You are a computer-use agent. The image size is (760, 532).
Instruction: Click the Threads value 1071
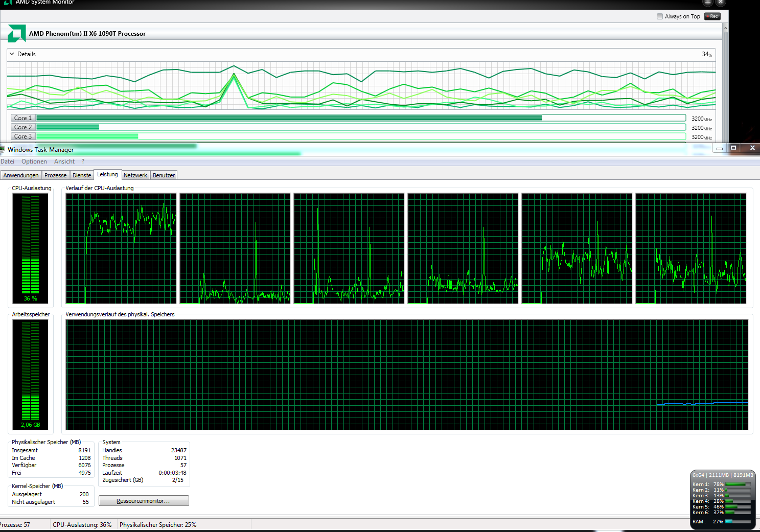[180, 458]
